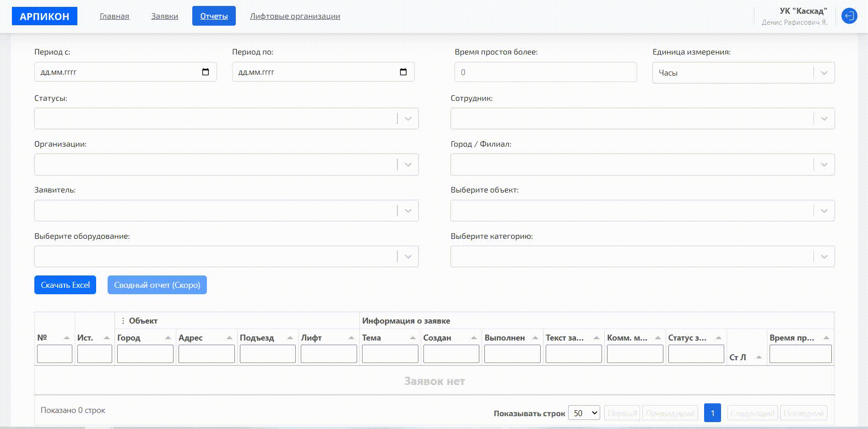868x429 pixels.
Task: Open the Показывать строк selector
Action: tap(584, 413)
